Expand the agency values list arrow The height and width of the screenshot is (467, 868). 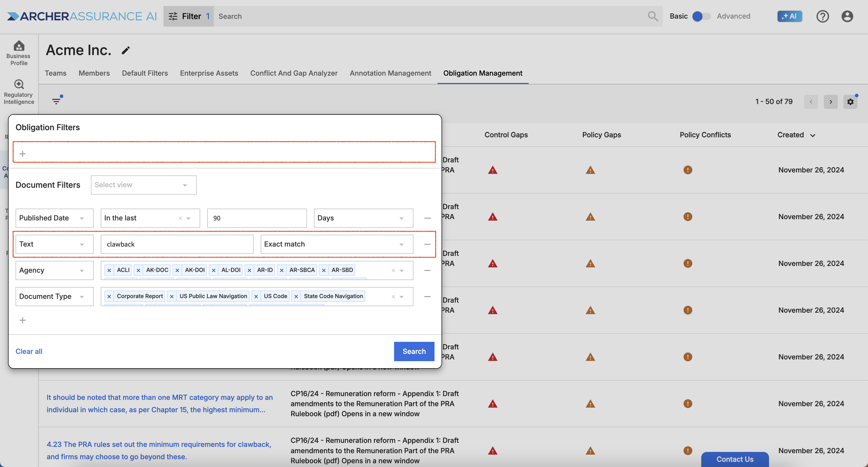pos(402,270)
